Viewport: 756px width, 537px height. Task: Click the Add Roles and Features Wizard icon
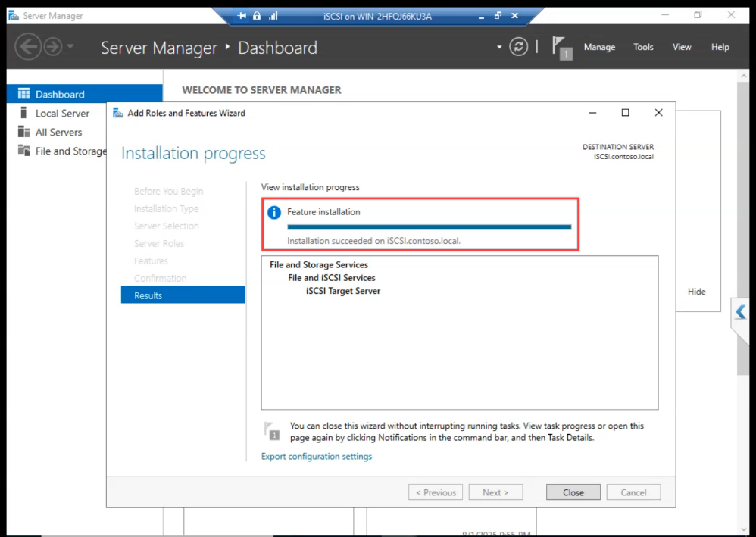pyautogui.click(x=117, y=113)
